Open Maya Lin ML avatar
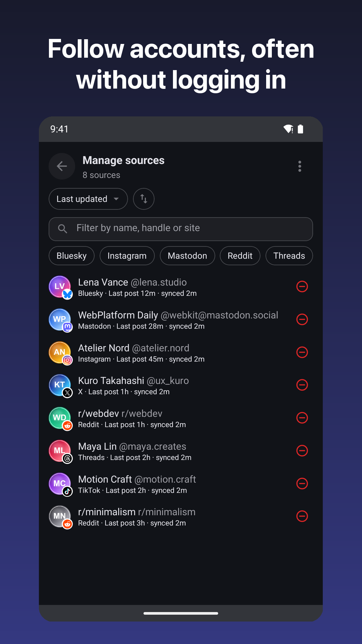362x644 pixels. [60, 451]
